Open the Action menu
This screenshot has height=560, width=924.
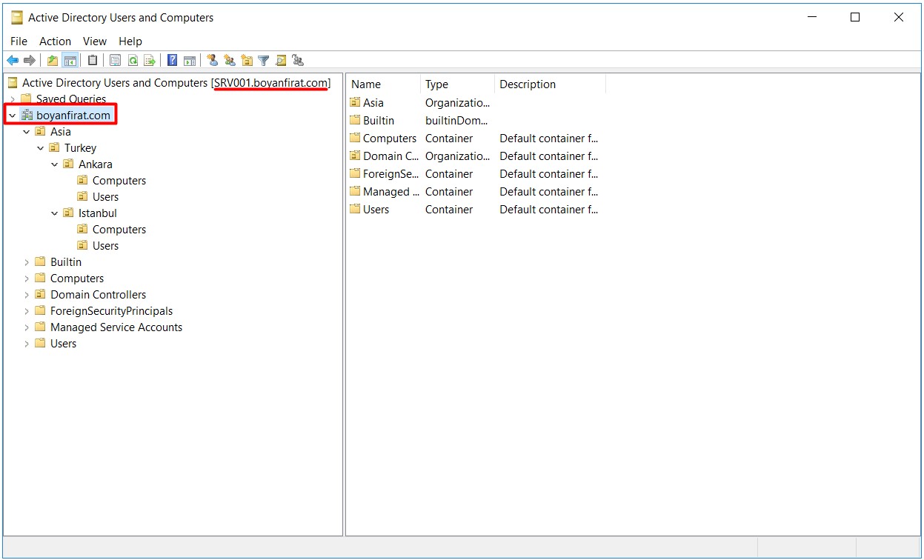pos(56,41)
